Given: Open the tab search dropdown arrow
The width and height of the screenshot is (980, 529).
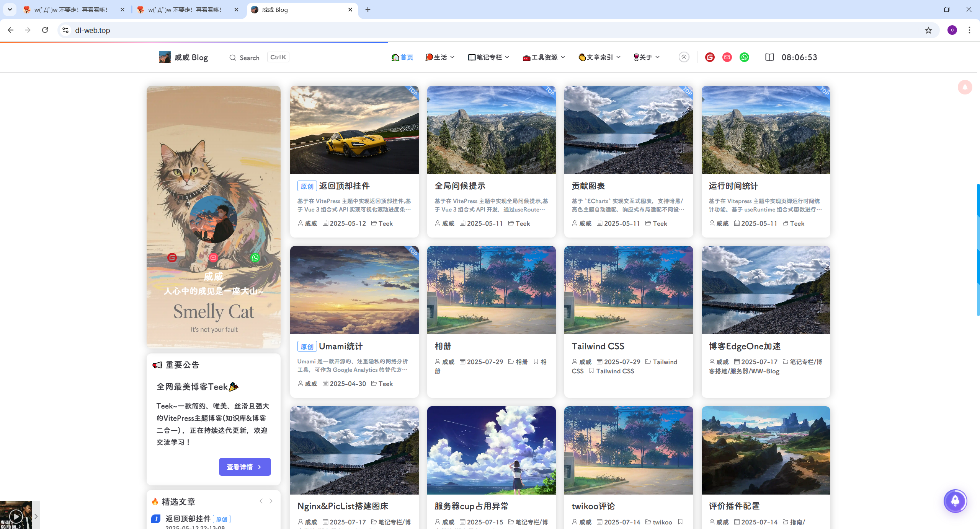Looking at the screenshot, I should click(x=10, y=10).
